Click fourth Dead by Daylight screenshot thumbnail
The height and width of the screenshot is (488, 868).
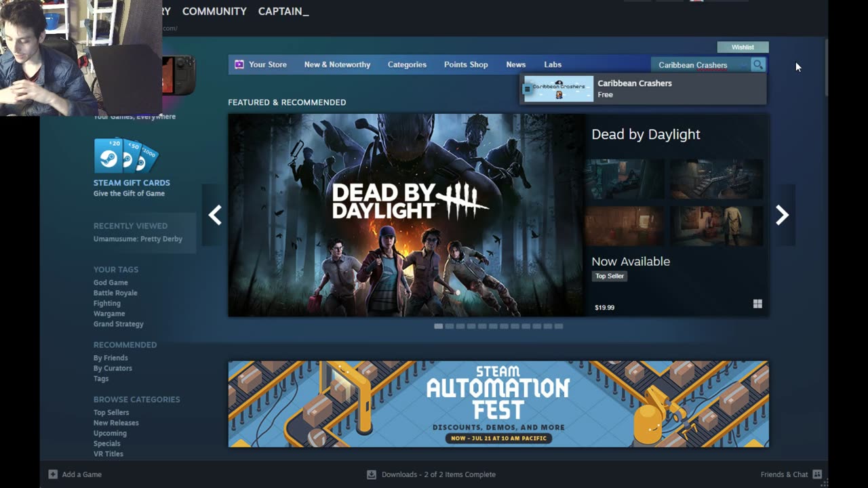(x=717, y=226)
